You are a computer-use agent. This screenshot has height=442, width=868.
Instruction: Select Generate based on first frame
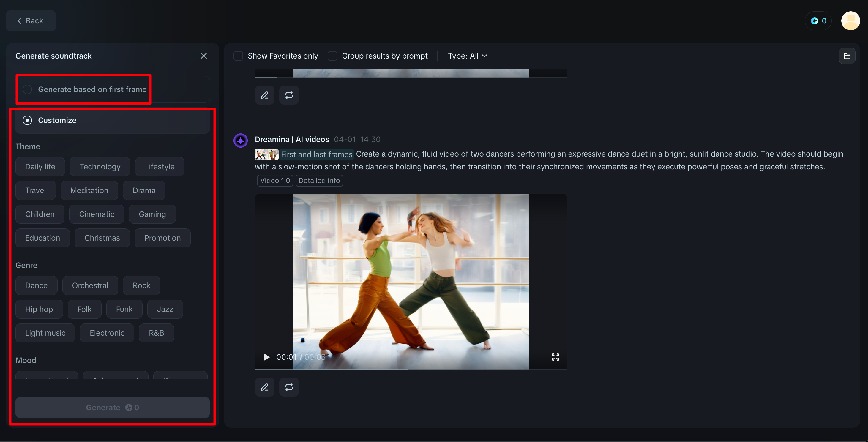(x=27, y=89)
